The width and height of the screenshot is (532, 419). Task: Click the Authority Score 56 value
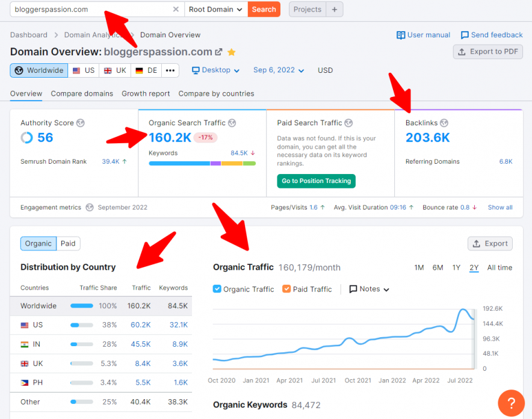45,137
